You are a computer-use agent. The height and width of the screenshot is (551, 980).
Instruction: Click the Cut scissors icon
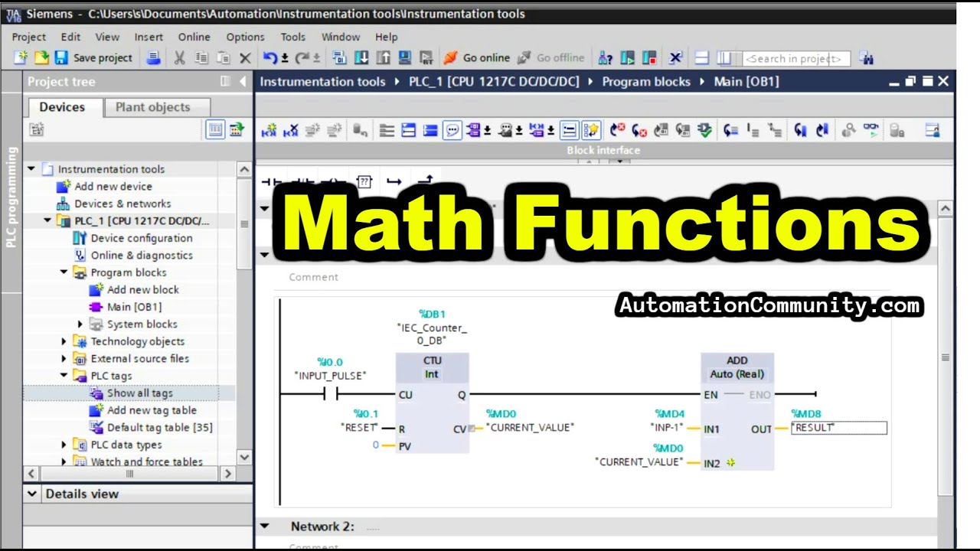pyautogui.click(x=179, y=57)
